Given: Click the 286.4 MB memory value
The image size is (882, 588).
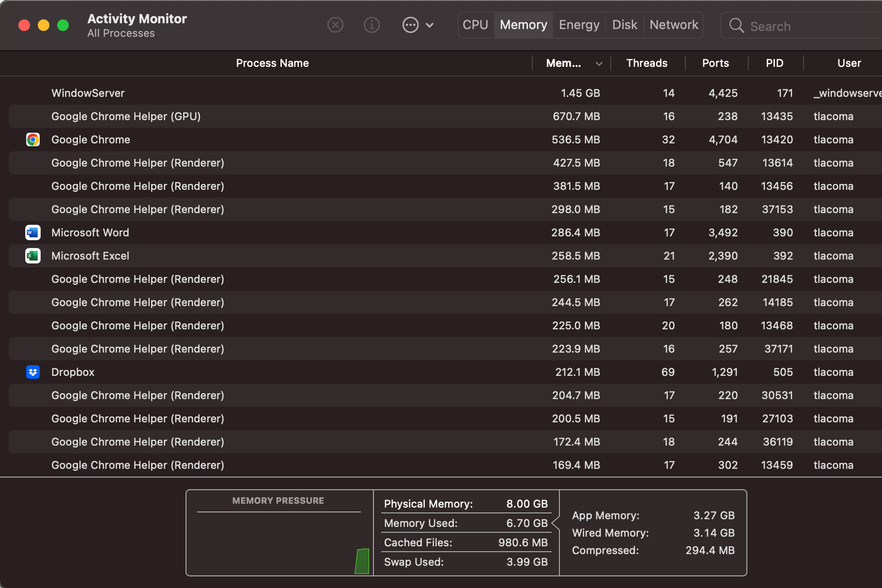Looking at the screenshot, I should pos(575,232).
